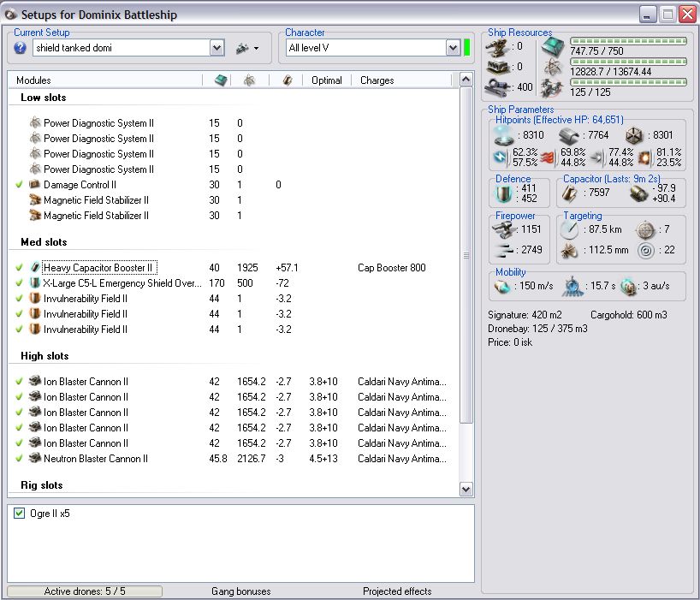The image size is (700, 600).
Task: Click the capacitor icon showing 7597
Action: [x=571, y=194]
